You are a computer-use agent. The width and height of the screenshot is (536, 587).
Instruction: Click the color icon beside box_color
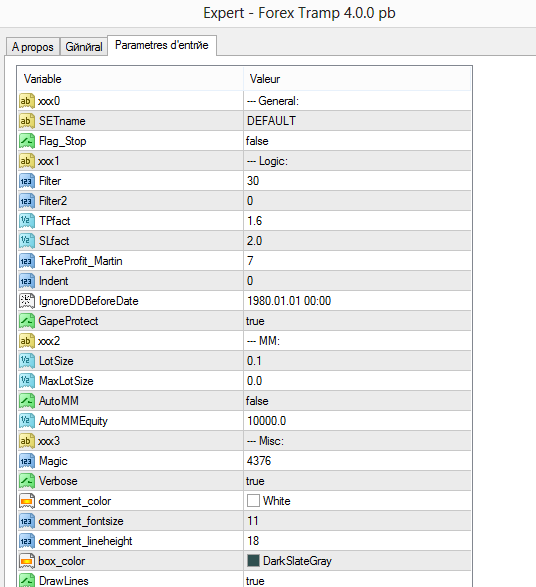click(27, 561)
